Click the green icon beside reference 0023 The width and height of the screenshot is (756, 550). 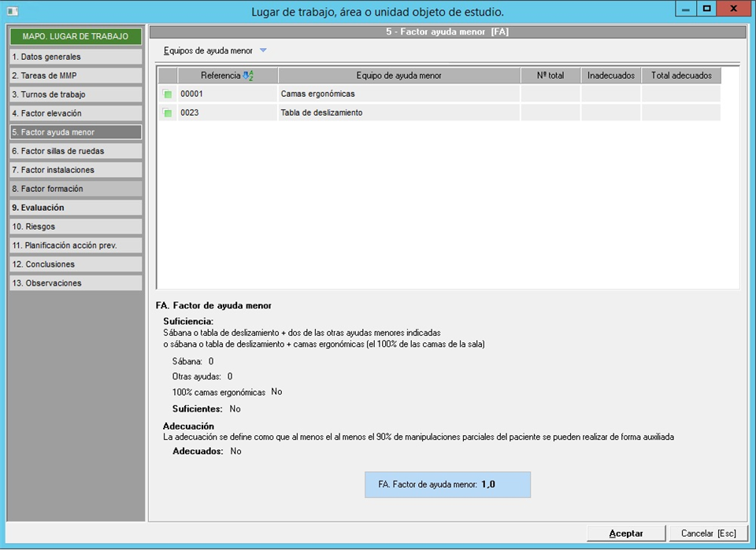pyautogui.click(x=167, y=113)
